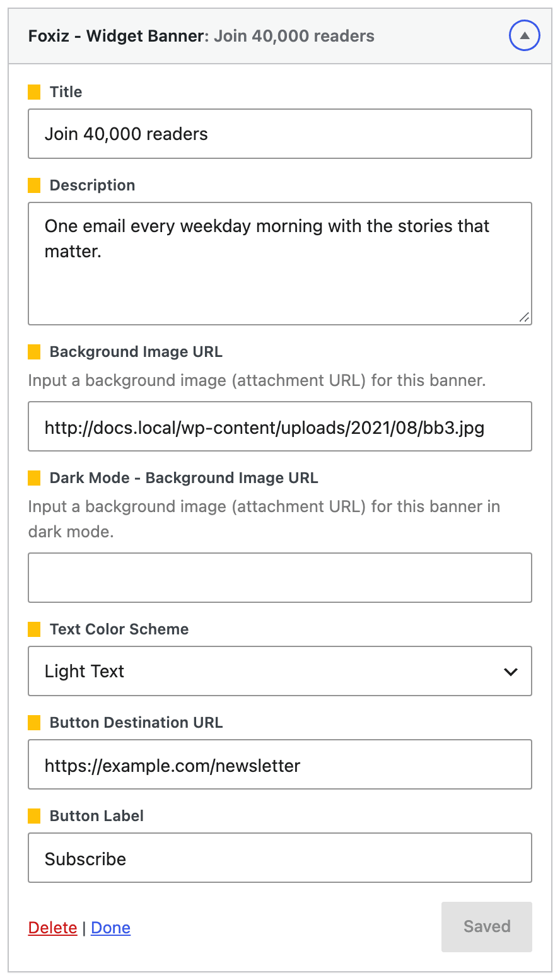This screenshot has width=560, height=980.
Task: Click the empty Dark Mode background URL field
Action: pyautogui.click(x=280, y=578)
